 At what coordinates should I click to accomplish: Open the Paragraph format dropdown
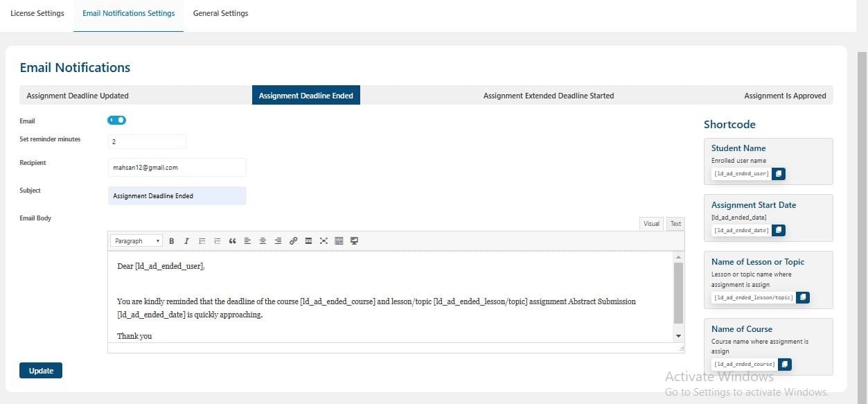[x=136, y=241]
